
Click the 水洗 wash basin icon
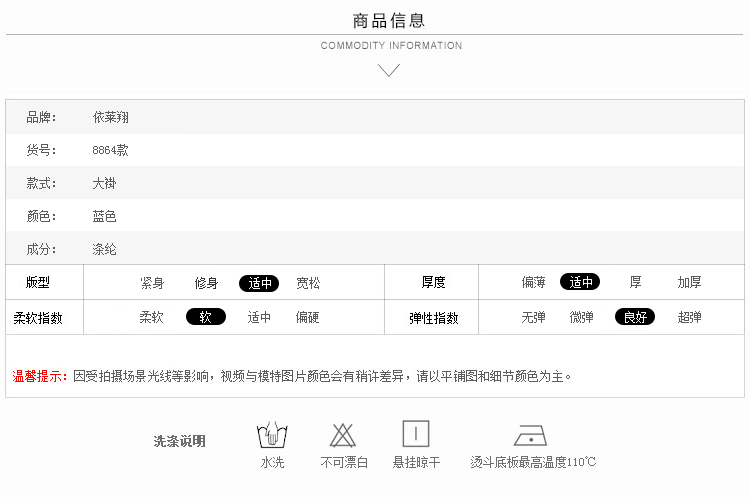click(x=272, y=434)
